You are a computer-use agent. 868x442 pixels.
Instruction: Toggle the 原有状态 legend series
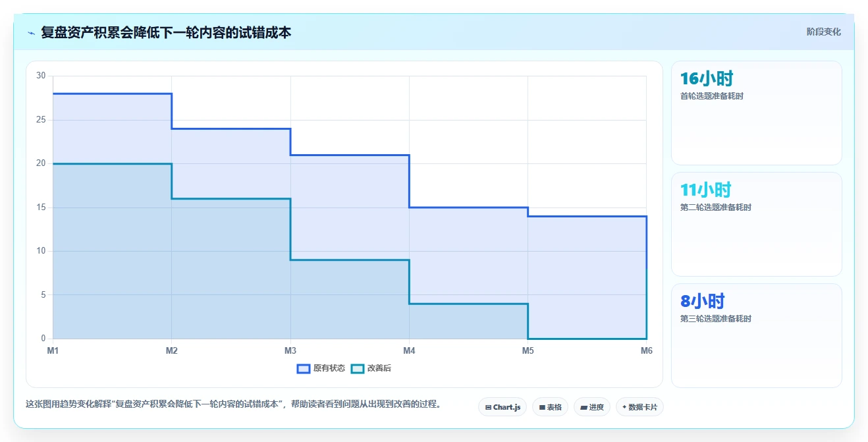click(x=321, y=368)
